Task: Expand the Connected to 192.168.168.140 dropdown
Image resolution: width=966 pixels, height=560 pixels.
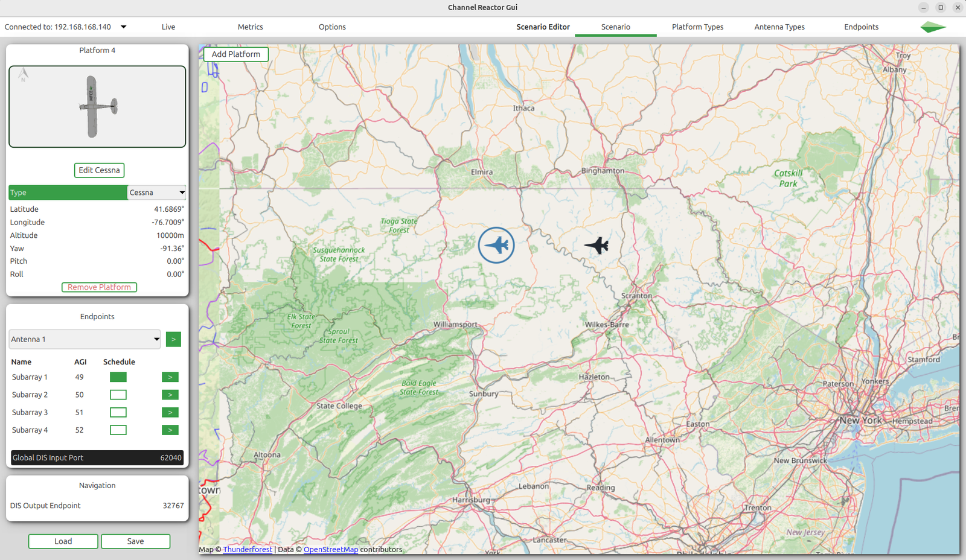Action: coord(123,27)
